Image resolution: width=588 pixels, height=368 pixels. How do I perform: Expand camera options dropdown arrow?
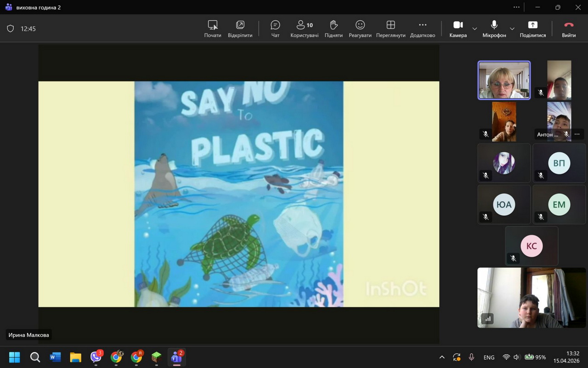pyautogui.click(x=475, y=29)
